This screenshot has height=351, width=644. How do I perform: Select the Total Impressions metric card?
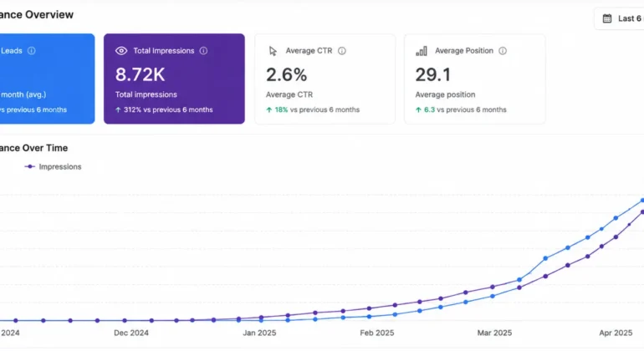[x=174, y=79]
